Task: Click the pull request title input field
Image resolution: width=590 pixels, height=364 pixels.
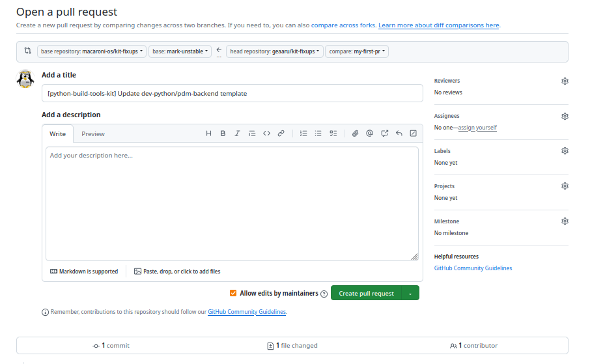Action: (232, 93)
